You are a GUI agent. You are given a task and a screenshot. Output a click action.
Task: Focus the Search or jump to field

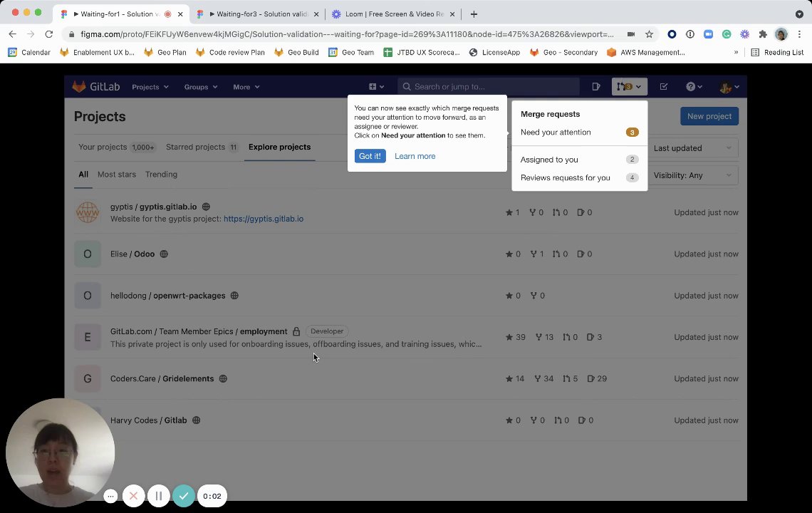489,86
